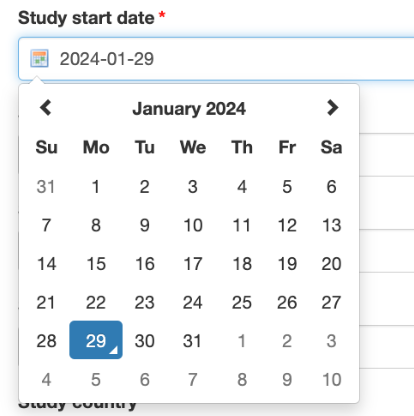Select Saturday January 6
414x416 pixels.
tap(331, 186)
